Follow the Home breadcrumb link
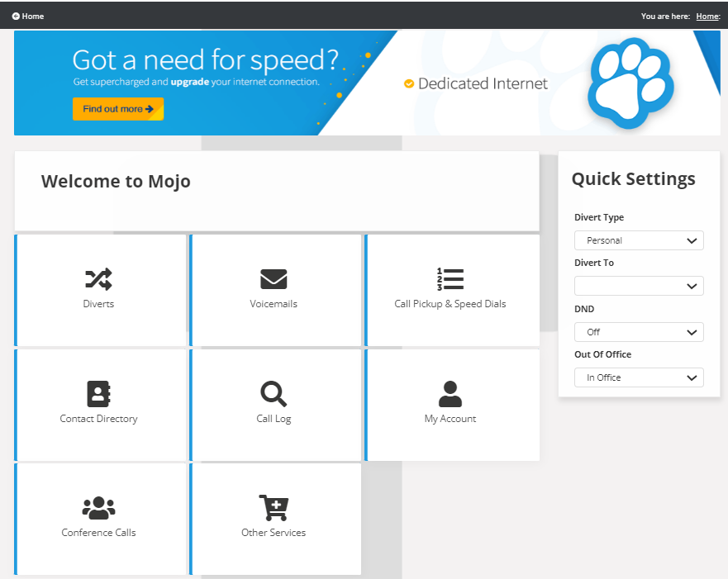Screen dimensions: 728x579 coord(707,16)
